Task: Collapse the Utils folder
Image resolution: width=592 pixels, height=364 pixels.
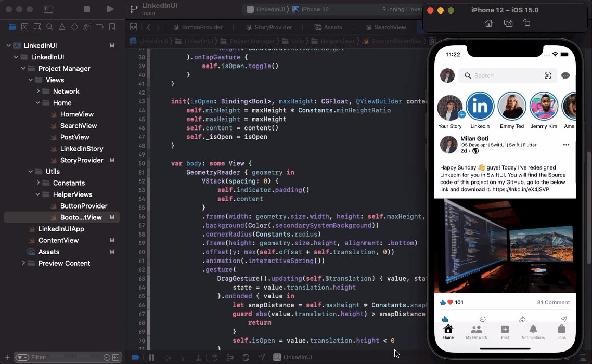Action: (x=30, y=172)
